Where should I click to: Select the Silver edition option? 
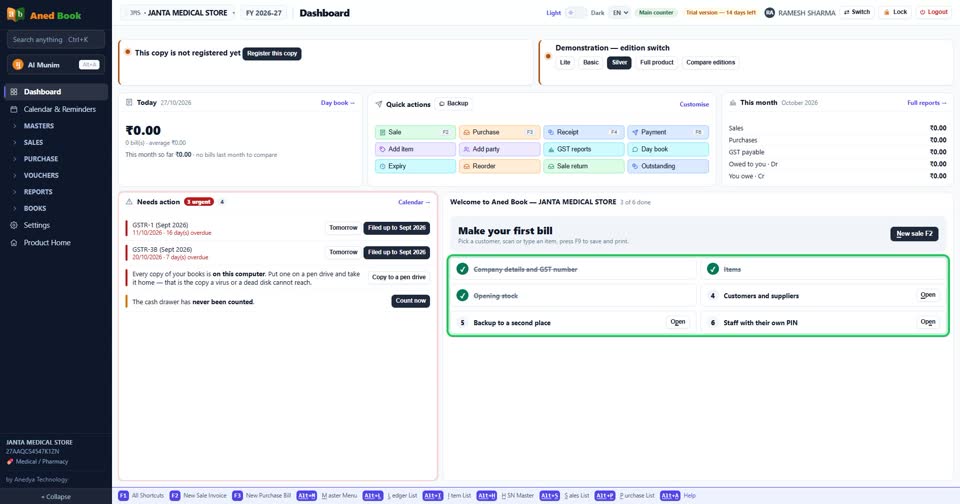[x=620, y=62]
